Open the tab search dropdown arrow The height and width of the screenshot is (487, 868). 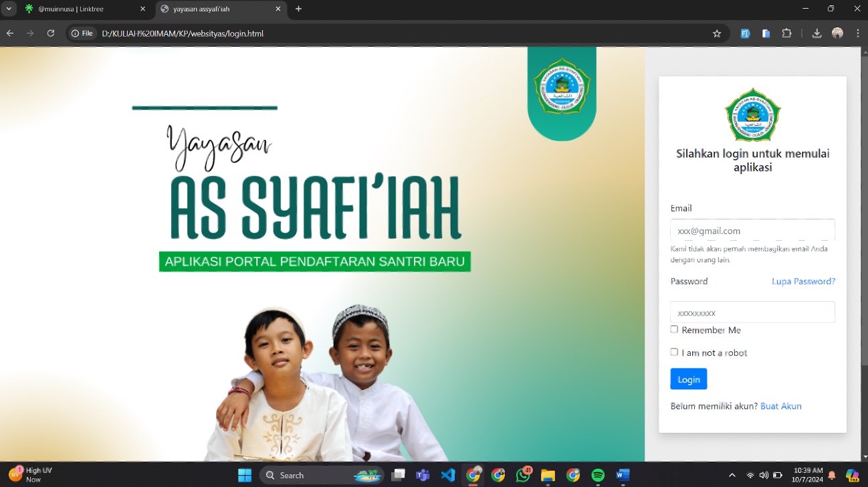point(9,9)
